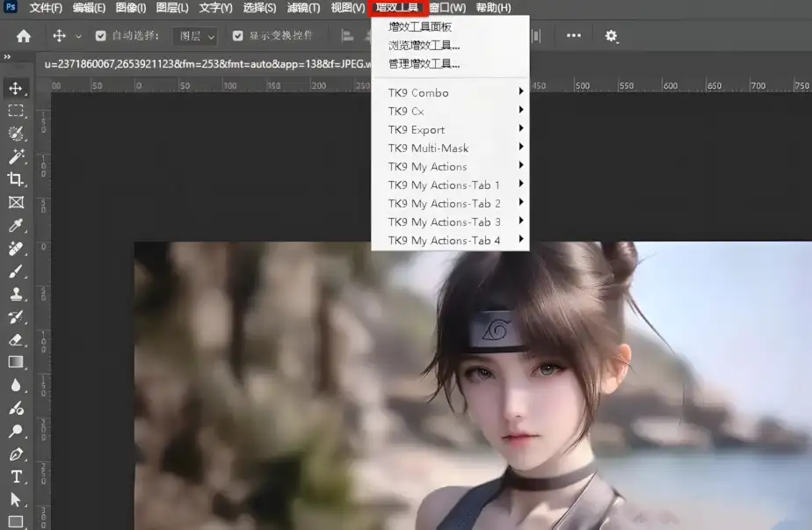Viewport: 812px width, 530px height.
Task: Click the Home icon in options bar
Action: (x=24, y=36)
